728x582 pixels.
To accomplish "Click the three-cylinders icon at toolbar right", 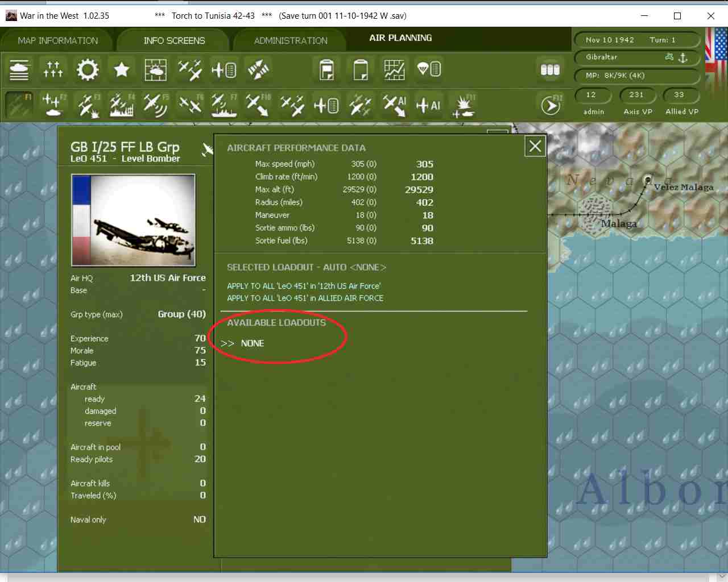I will click(x=550, y=69).
